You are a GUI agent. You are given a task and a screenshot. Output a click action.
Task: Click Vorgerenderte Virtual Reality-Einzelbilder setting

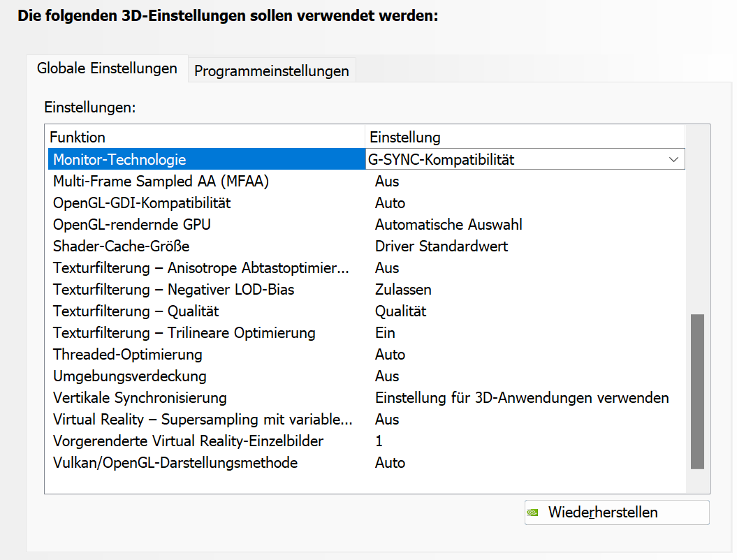pos(189,441)
